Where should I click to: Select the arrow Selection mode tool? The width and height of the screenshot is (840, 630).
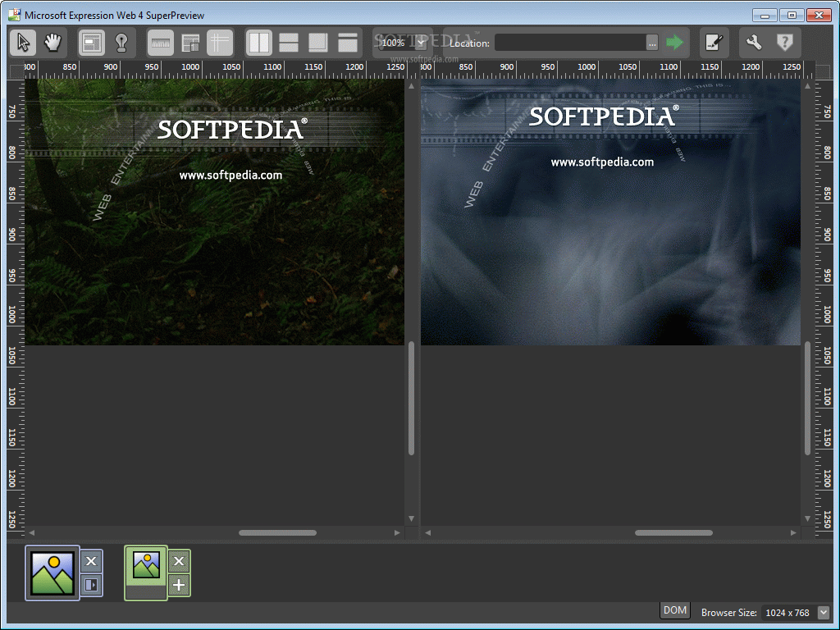(x=23, y=43)
